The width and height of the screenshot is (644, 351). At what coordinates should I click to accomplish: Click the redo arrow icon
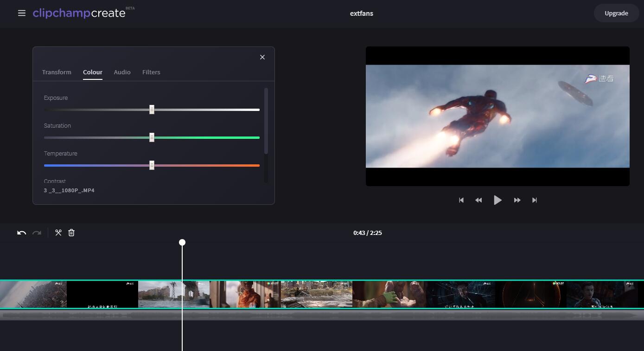pyautogui.click(x=37, y=233)
